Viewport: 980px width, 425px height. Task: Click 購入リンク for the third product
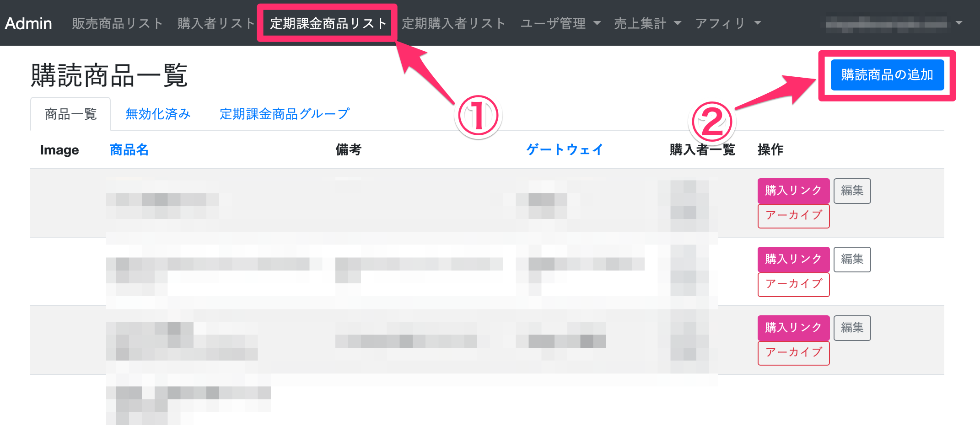pos(793,328)
